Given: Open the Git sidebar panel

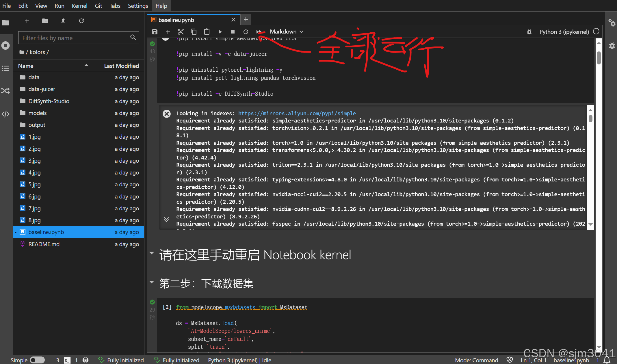Looking at the screenshot, I should click(x=5, y=91).
